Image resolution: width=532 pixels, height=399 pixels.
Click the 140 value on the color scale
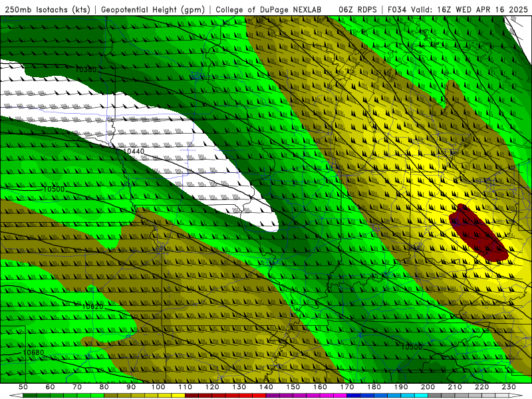pos(266,387)
